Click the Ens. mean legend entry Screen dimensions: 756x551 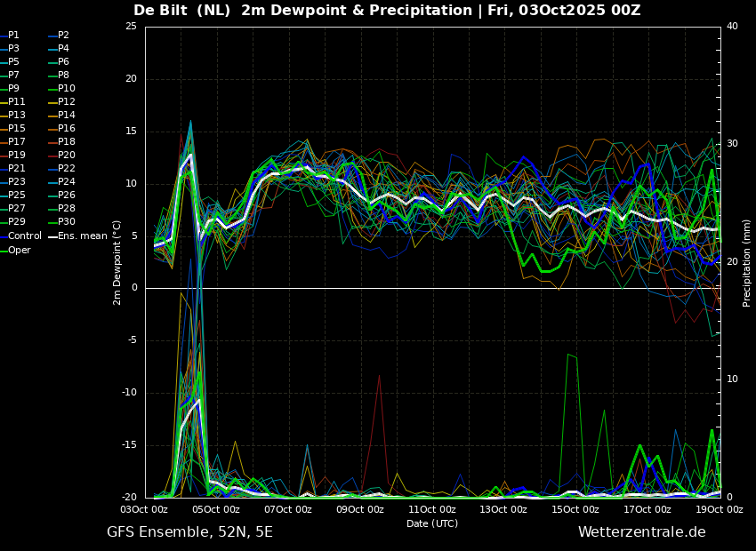pos(78,236)
